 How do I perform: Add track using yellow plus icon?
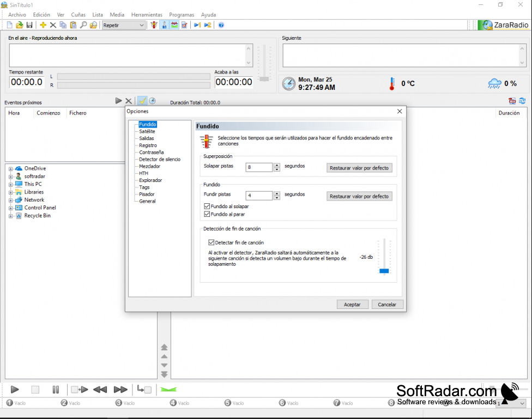coord(43,25)
